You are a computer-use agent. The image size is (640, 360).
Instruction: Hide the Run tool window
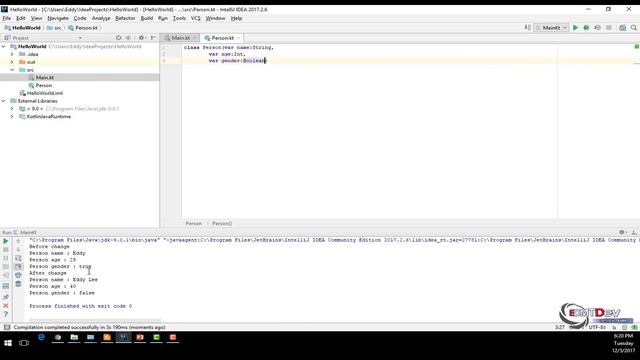pyautogui.click(x=634, y=232)
